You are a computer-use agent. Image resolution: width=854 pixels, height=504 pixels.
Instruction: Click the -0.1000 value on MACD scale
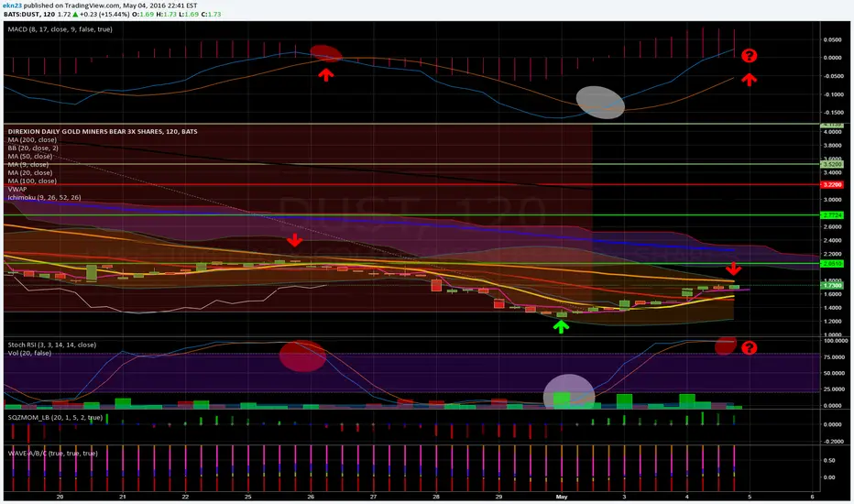point(831,94)
